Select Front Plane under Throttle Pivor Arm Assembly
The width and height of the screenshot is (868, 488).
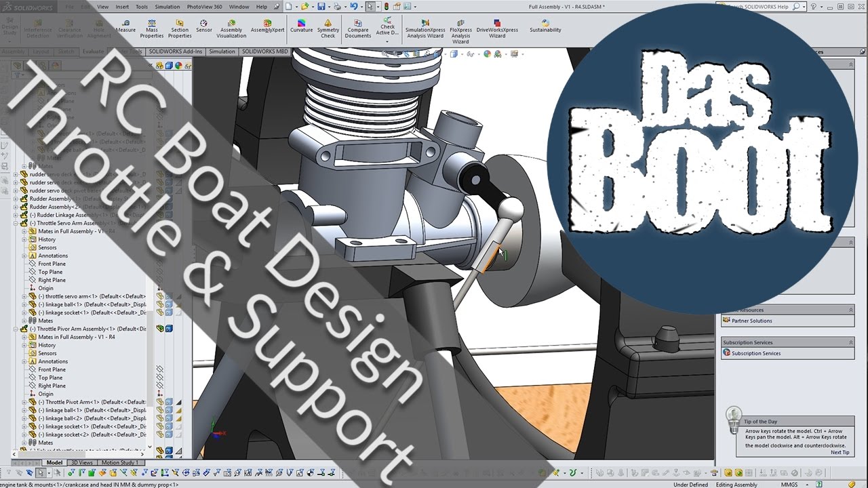[x=52, y=369]
